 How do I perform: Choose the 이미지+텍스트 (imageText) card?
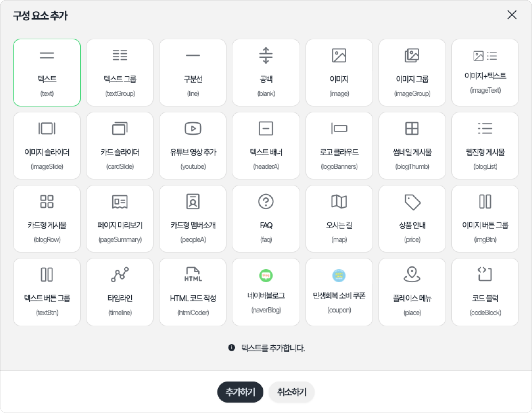point(485,72)
